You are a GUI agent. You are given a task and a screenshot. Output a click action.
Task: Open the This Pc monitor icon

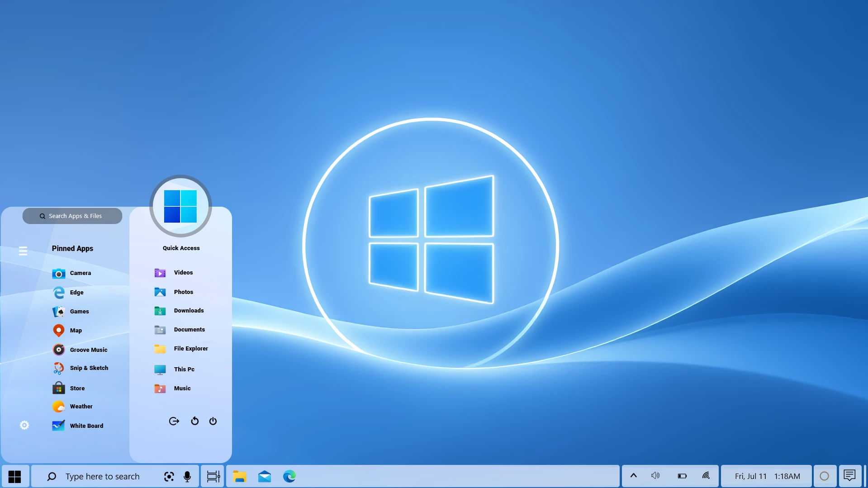click(160, 370)
